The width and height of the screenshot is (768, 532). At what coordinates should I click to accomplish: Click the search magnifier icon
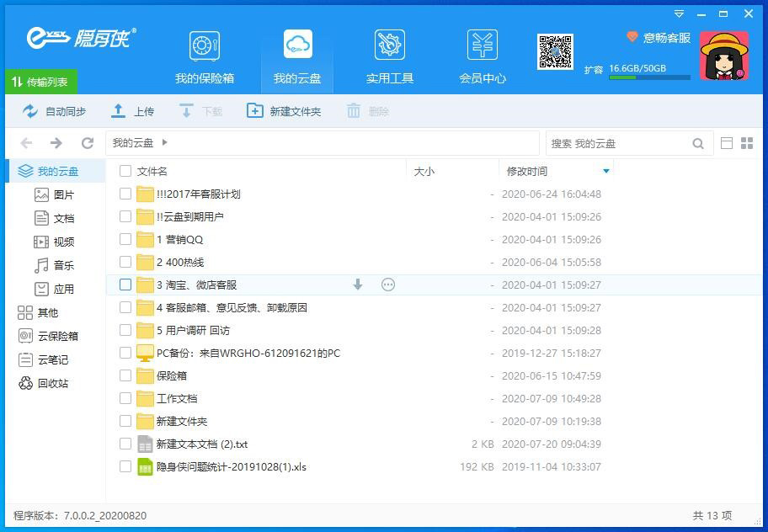click(x=698, y=143)
